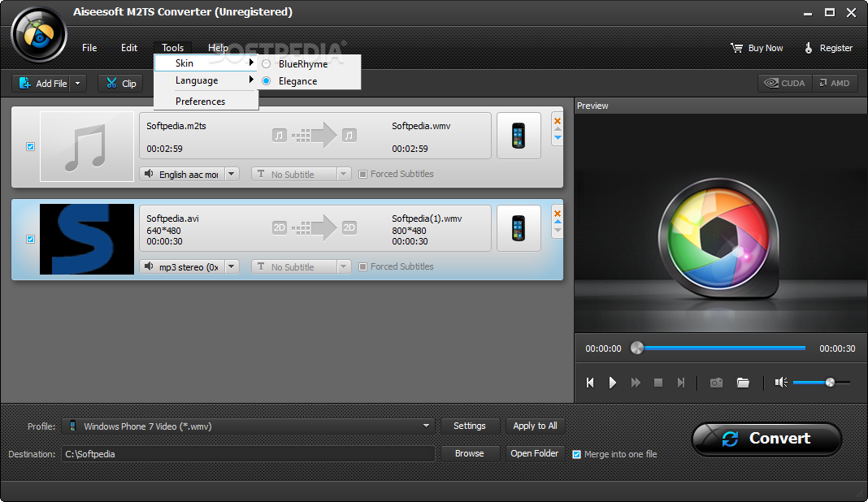The width and height of the screenshot is (868, 502).
Task: Toggle Merge into one file checkbox
Action: (576, 454)
